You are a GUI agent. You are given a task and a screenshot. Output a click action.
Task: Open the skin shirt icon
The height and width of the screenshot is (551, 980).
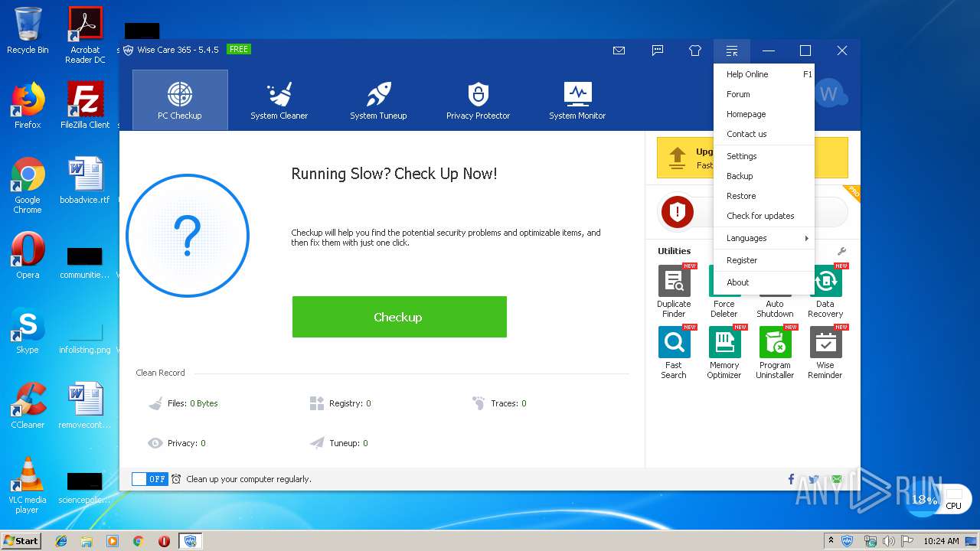point(695,51)
